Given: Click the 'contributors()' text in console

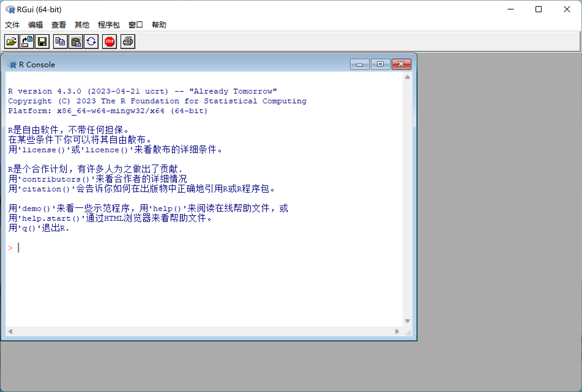Looking at the screenshot, I should (56, 179).
